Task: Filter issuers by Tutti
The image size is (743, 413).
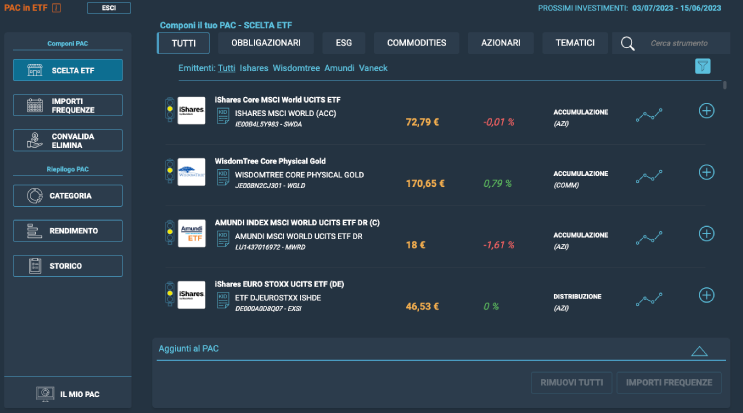Action: pyautogui.click(x=227, y=68)
